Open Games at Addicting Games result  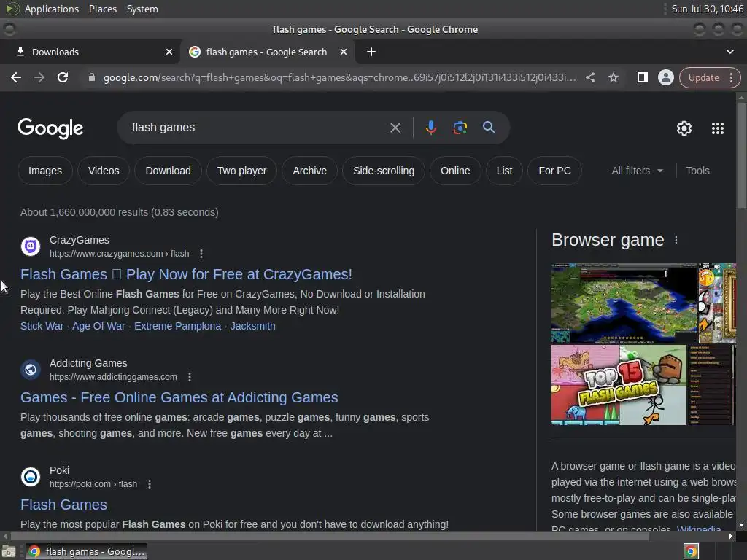click(x=179, y=397)
